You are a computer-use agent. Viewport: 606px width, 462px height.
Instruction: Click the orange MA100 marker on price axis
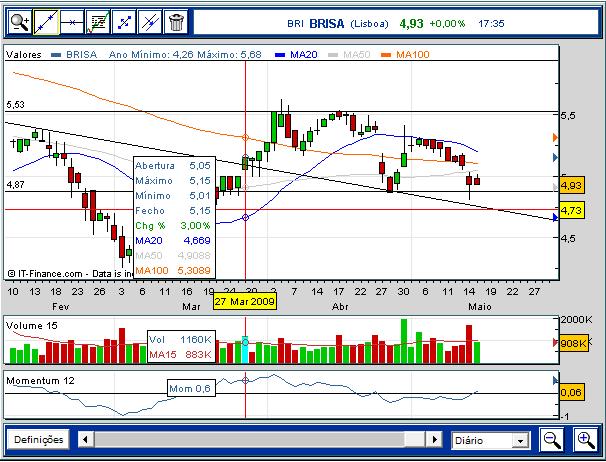(555, 137)
